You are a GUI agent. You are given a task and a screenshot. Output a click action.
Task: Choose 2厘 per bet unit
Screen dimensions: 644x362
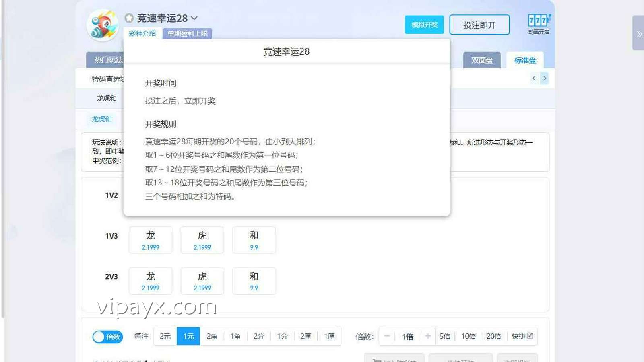pyautogui.click(x=305, y=336)
